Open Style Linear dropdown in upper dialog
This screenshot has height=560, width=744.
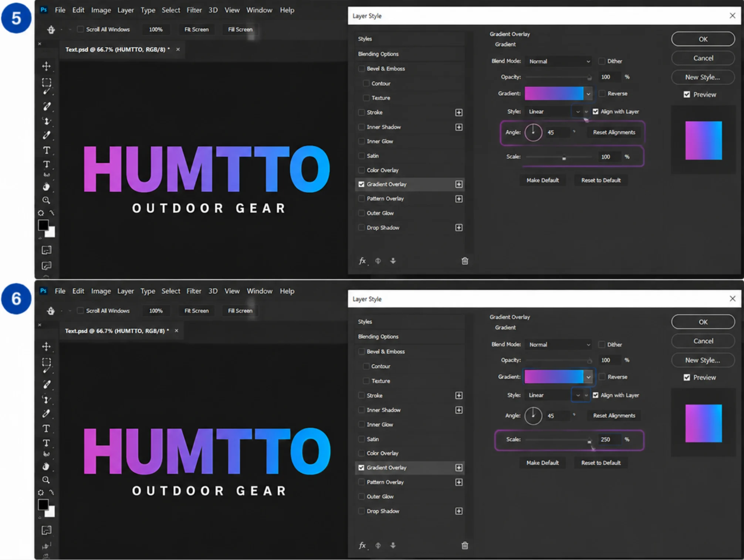click(x=553, y=111)
